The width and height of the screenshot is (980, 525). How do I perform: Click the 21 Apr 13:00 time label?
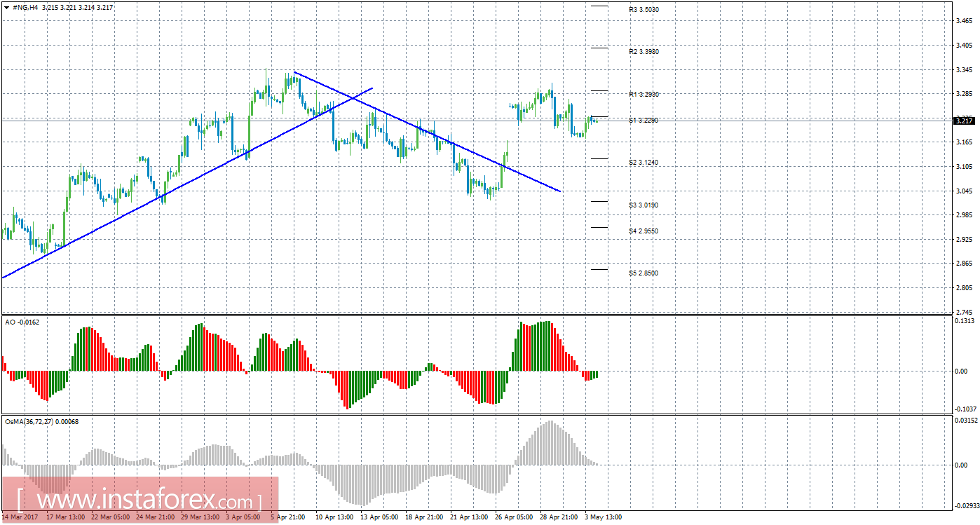[x=469, y=518]
